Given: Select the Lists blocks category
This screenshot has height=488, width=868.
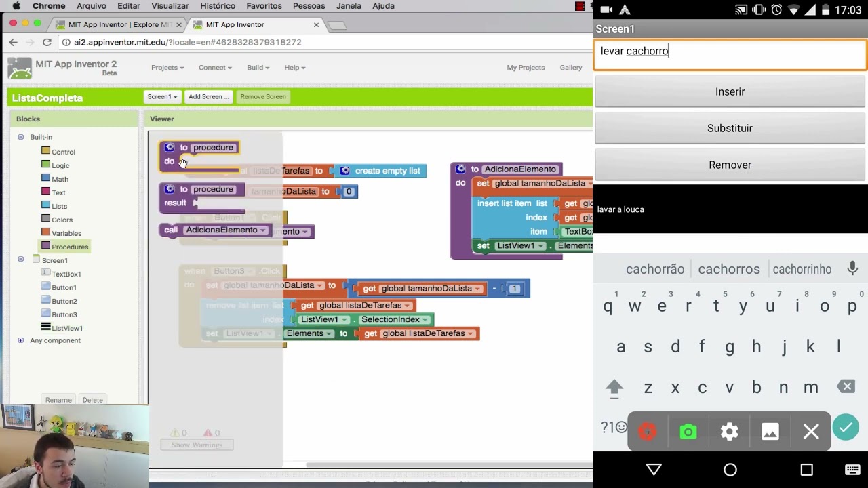Looking at the screenshot, I should tap(59, 206).
